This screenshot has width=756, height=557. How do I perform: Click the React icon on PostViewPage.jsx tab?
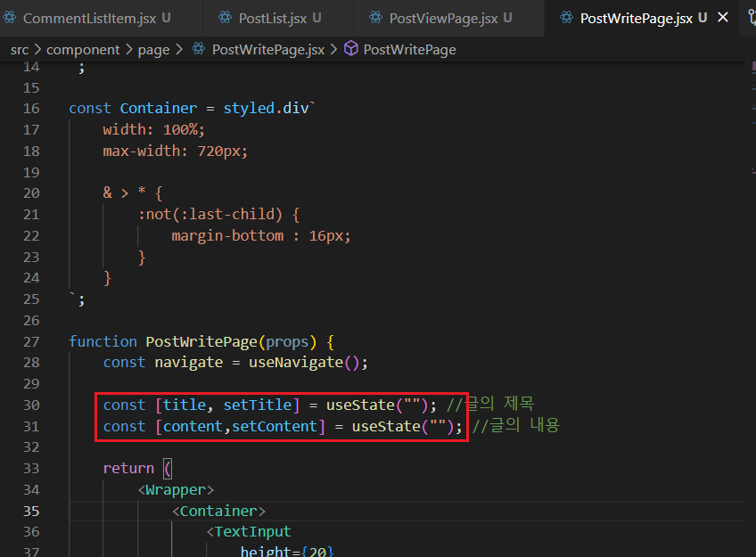click(375, 18)
